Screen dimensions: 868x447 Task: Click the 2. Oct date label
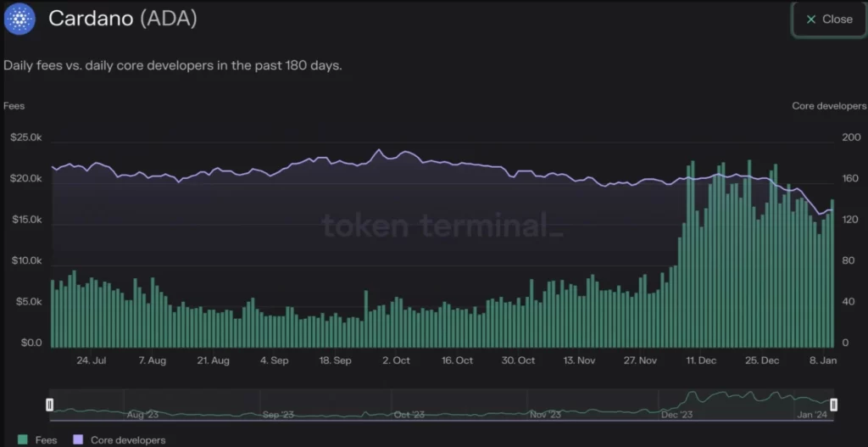pyautogui.click(x=396, y=360)
